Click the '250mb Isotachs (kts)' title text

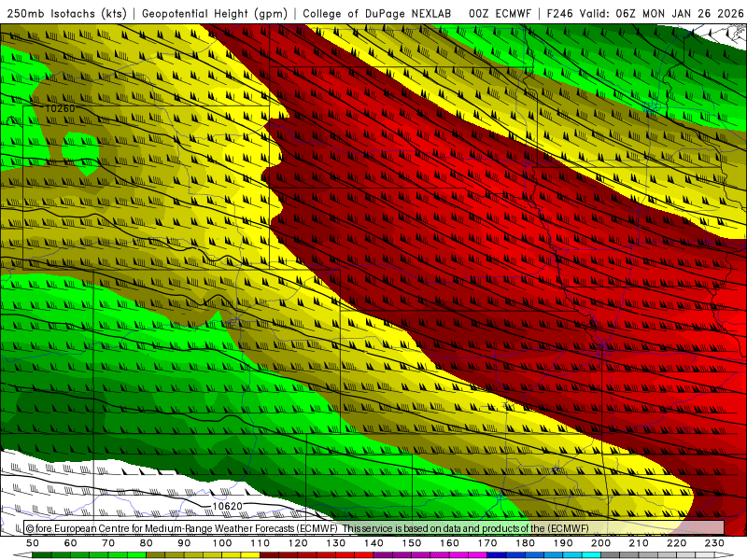[x=67, y=14]
